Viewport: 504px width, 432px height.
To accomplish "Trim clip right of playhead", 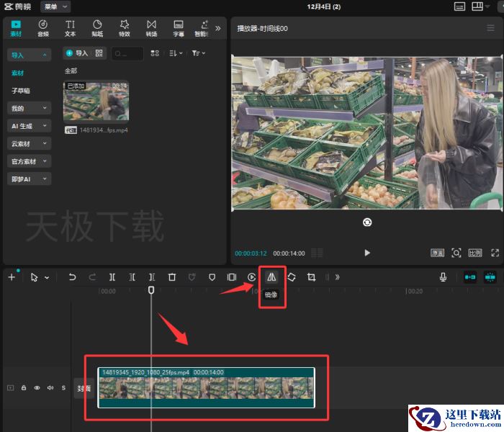I will (x=152, y=277).
